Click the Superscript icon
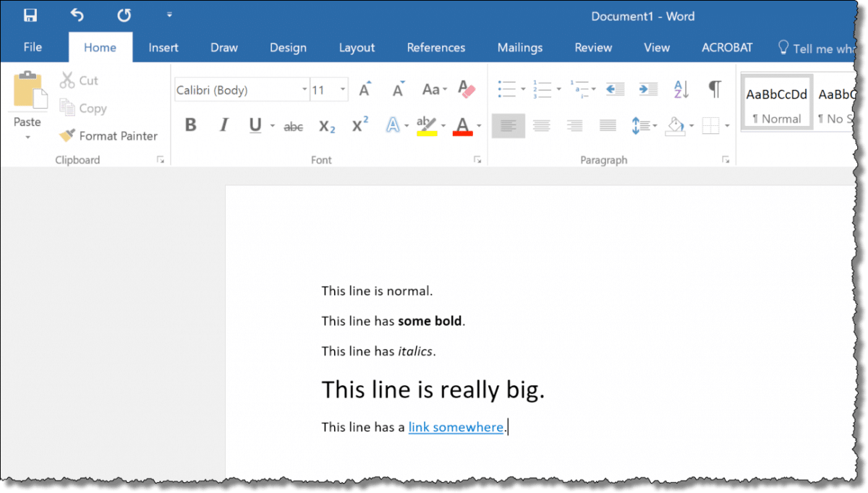Screen dimensions: 868x493 [358, 125]
